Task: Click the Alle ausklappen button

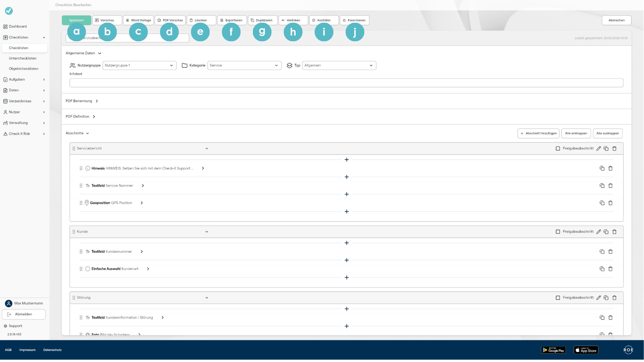Action: pyautogui.click(x=607, y=133)
